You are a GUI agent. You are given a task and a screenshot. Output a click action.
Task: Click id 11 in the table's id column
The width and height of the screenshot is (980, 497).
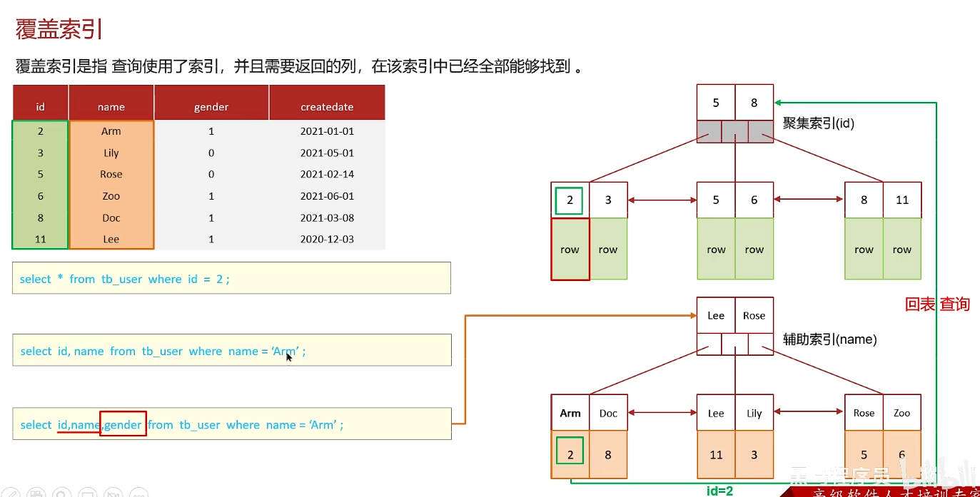click(41, 239)
